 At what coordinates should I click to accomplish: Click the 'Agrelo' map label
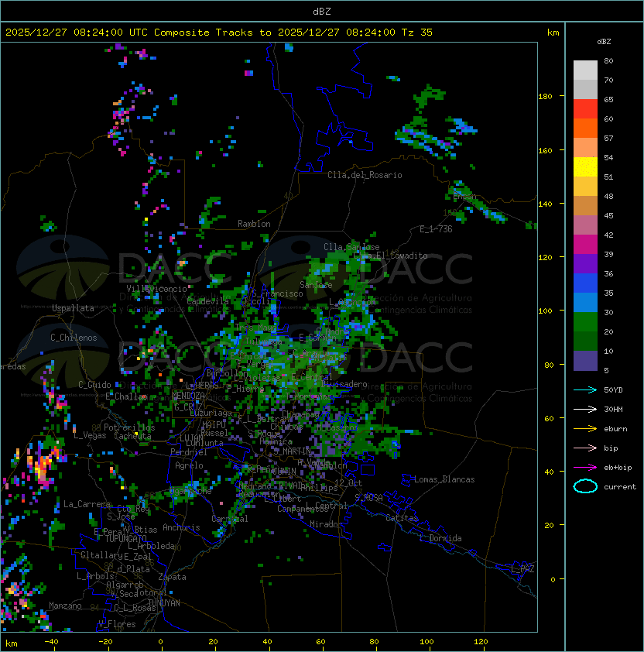point(189,465)
